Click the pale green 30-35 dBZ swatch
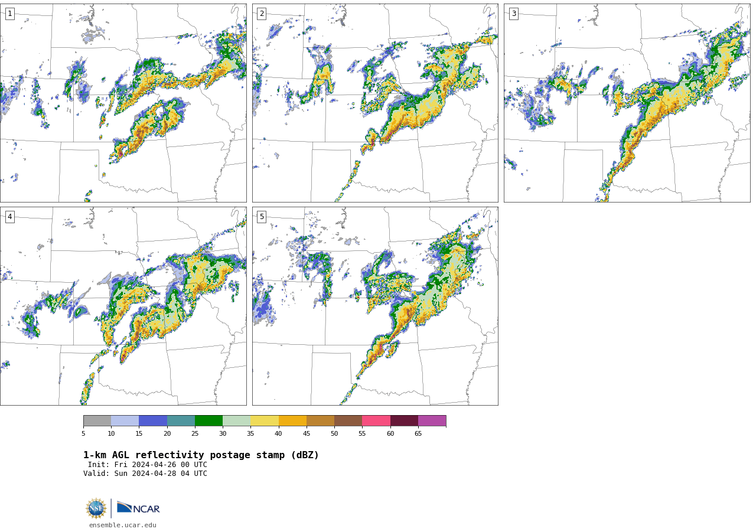Image resolution: width=756 pixels, height=532 pixels. [237, 421]
